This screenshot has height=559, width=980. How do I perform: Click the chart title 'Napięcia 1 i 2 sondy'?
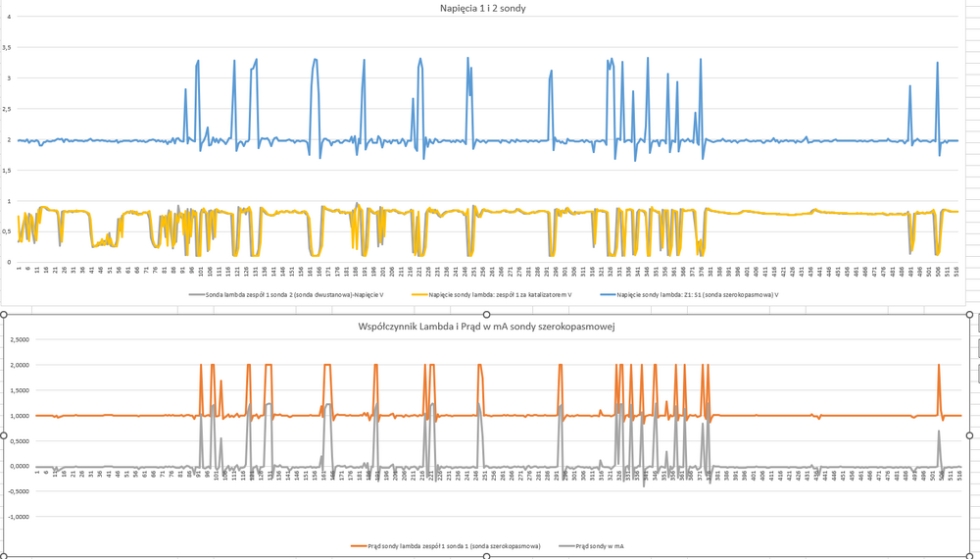[489, 8]
